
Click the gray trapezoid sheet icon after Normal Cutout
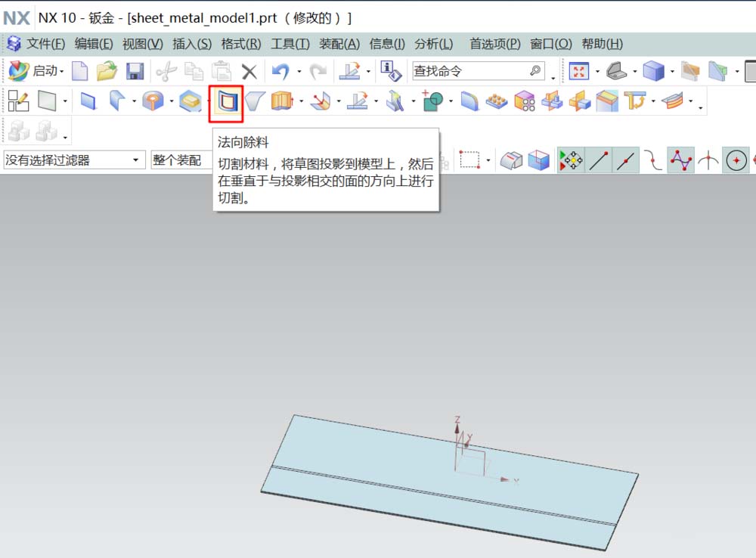pos(255,101)
